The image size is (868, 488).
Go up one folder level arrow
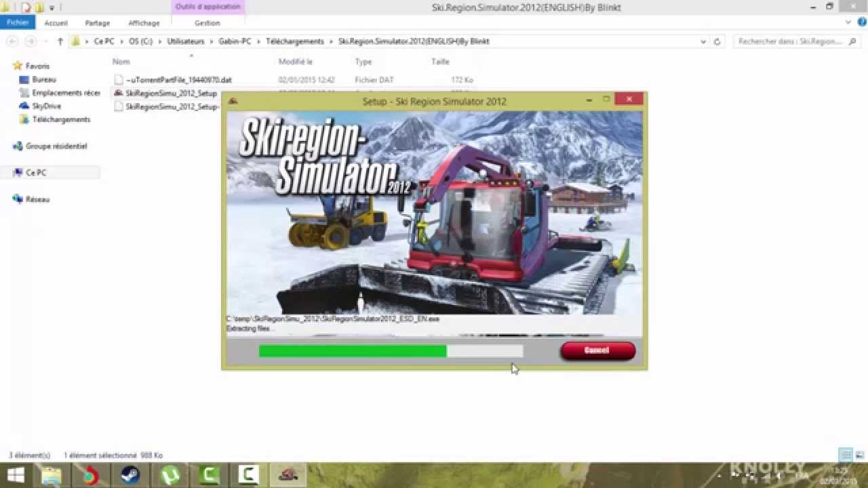pos(60,41)
